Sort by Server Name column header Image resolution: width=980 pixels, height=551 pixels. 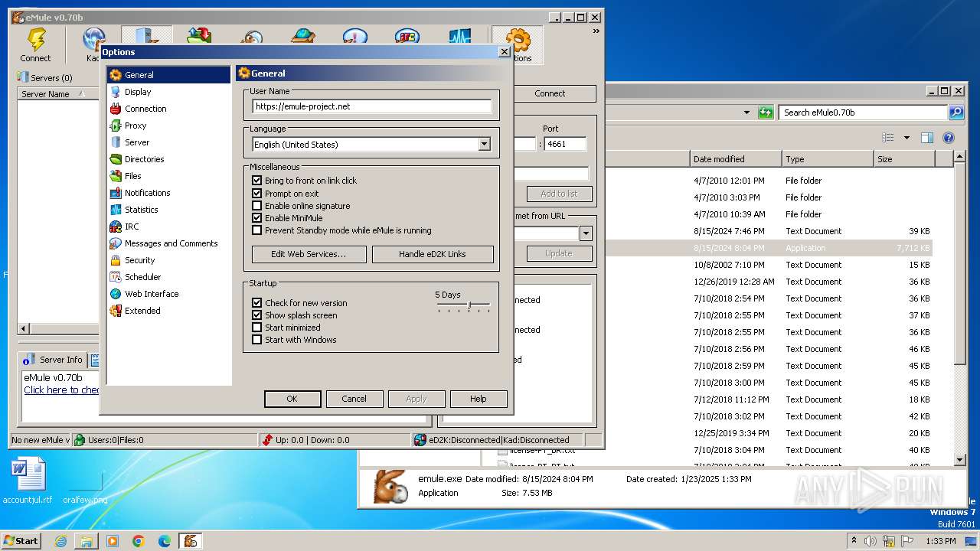coord(58,94)
